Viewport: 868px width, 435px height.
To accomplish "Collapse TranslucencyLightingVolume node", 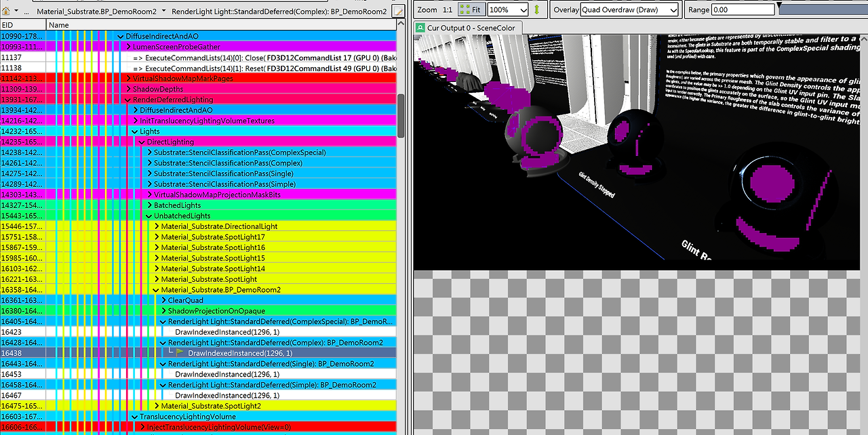I will (135, 417).
